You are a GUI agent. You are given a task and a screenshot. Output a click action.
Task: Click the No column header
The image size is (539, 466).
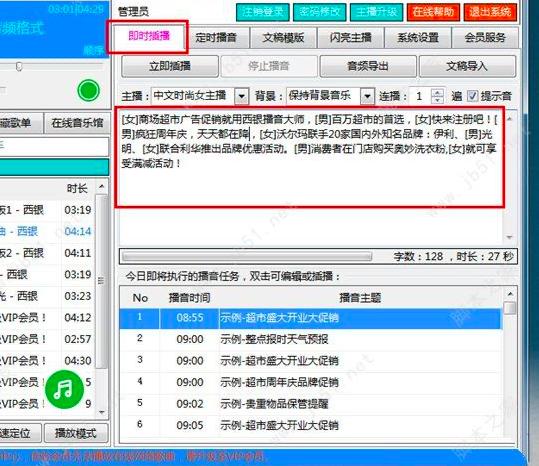tap(140, 298)
